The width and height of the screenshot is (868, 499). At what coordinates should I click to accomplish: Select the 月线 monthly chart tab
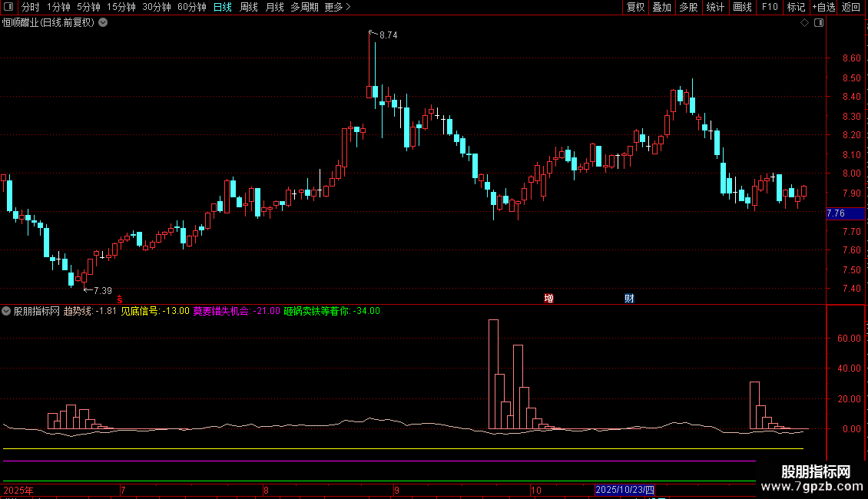point(274,7)
